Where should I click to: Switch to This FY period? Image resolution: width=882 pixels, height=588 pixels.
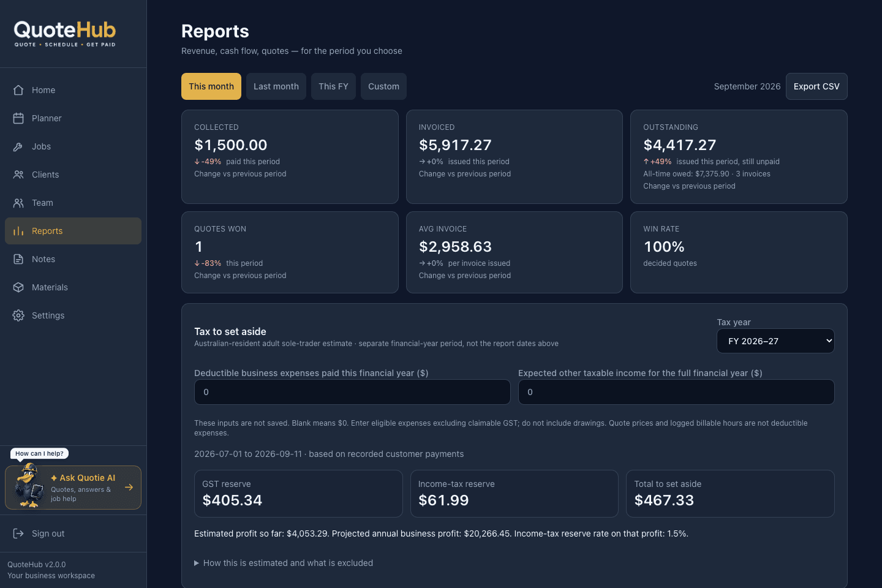pyautogui.click(x=333, y=86)
